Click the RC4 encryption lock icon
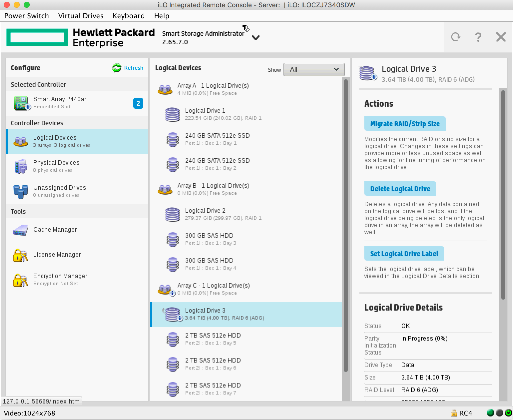 pos(454,413)
